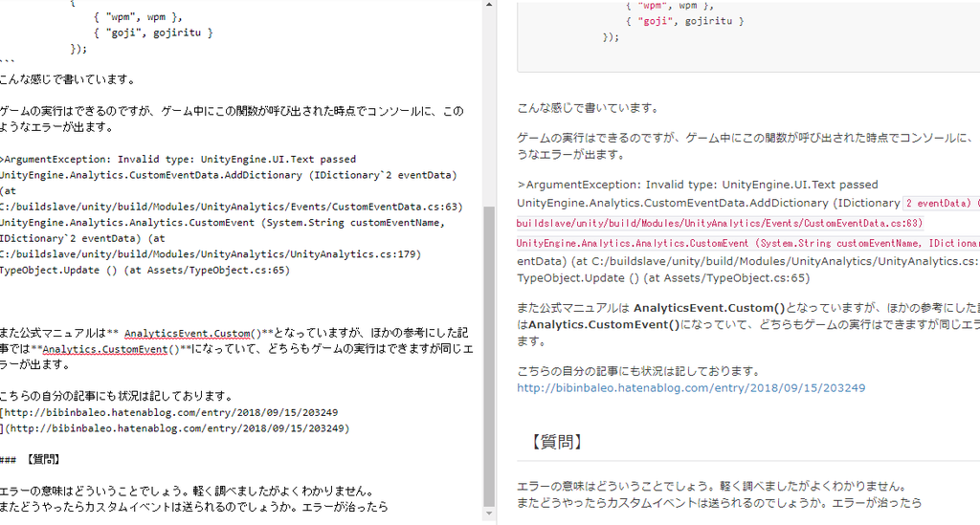
Task: Click the editor scrollbar up arrow
Action: click(489, 5)
